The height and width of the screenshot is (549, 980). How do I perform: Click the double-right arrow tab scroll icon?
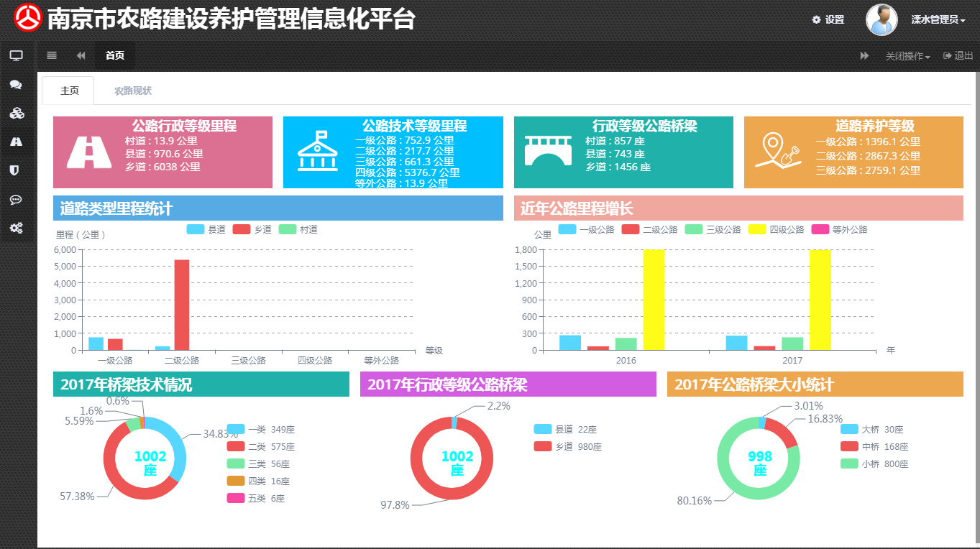click(x=865, y=55)
